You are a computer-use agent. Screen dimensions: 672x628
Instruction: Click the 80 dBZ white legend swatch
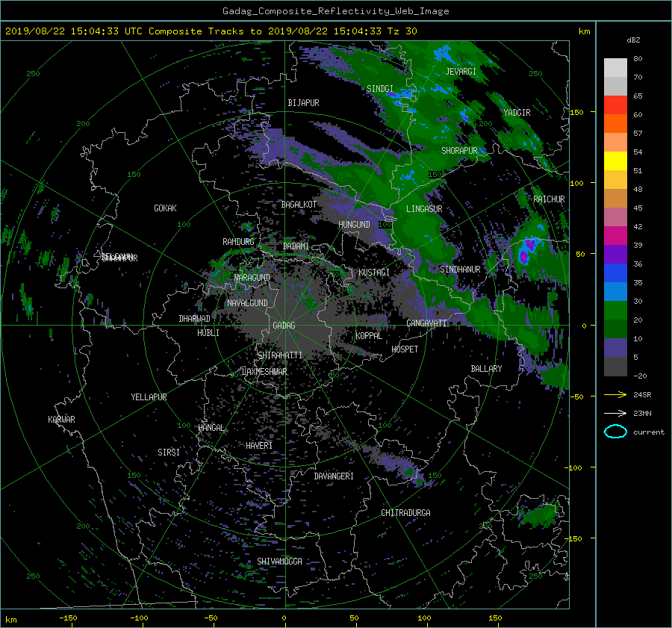click(x=615, y=68)
